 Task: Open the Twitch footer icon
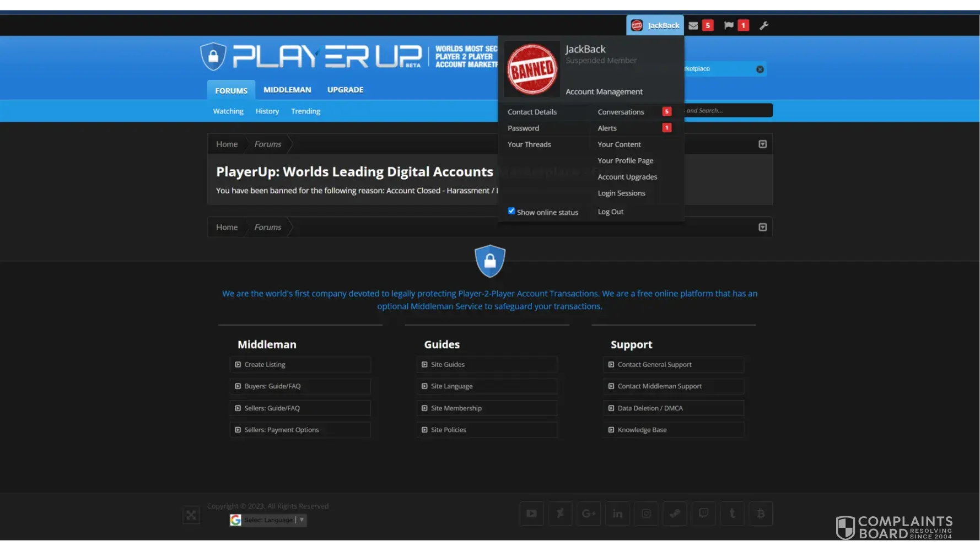click(x=703, y=514)
